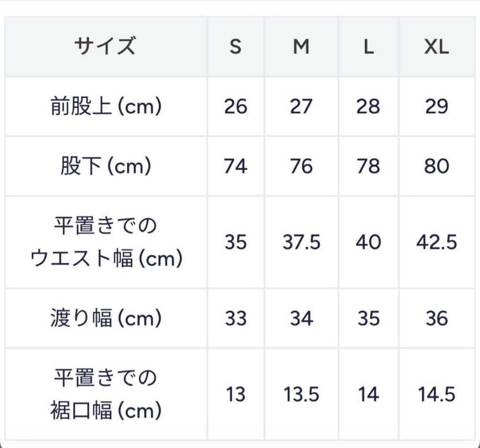
Task: Click the waist width value 37.5
Action: 301,243
